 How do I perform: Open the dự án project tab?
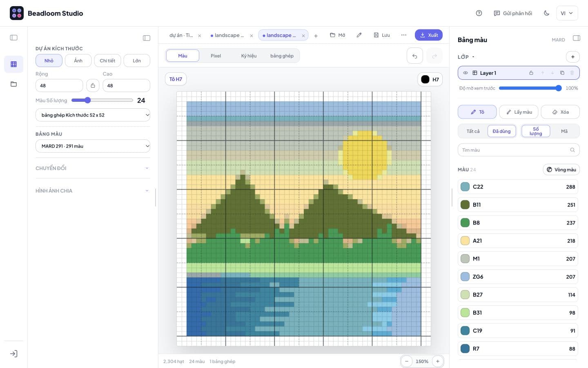[x=181, y=36]
